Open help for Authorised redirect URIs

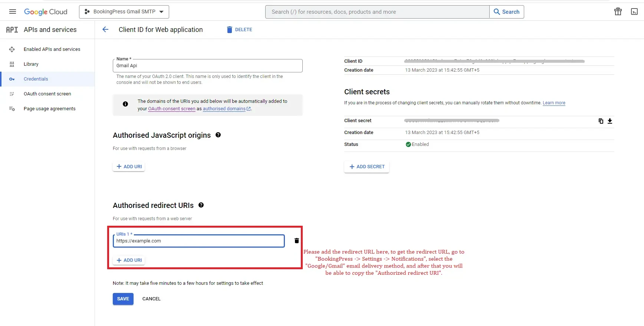(x=201, y=205)
